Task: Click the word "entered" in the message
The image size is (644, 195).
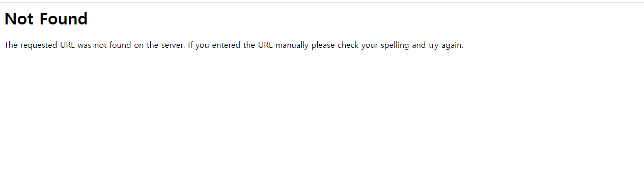Action: coord(227,45)
